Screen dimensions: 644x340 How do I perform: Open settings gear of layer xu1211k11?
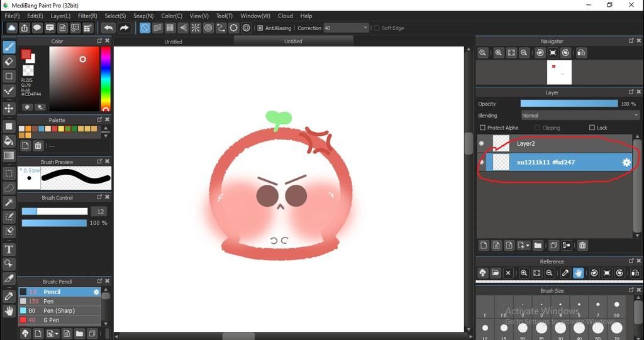point(626,163)
